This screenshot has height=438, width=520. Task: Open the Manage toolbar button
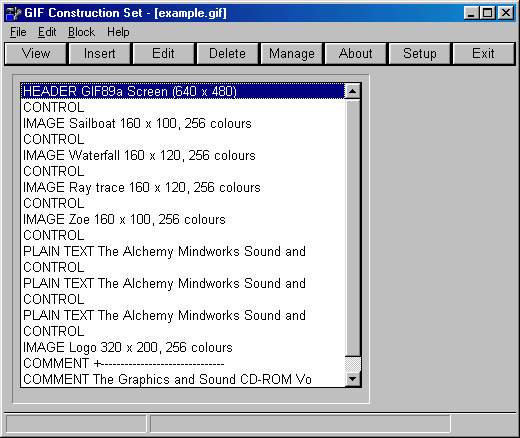292,53
